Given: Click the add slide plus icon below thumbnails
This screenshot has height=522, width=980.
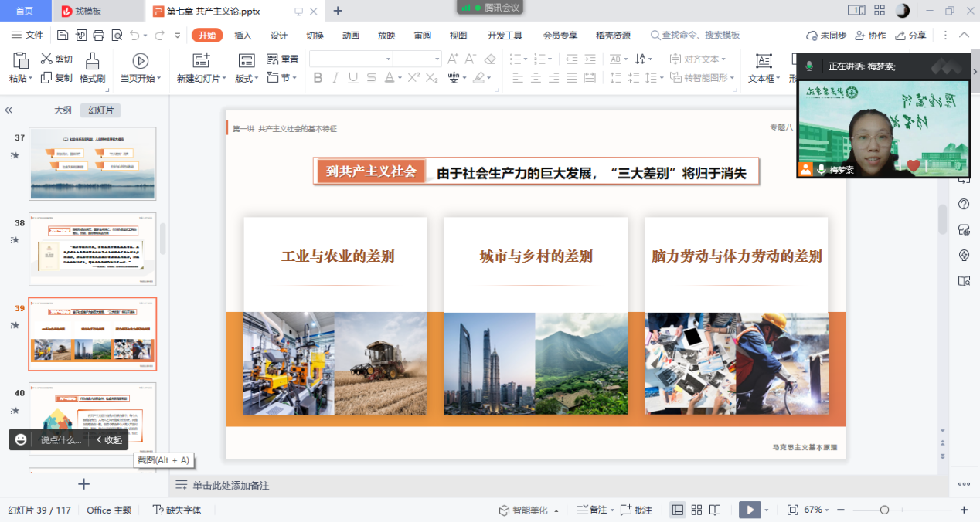Looking at the screenshot, I should (x=84, y=484).
